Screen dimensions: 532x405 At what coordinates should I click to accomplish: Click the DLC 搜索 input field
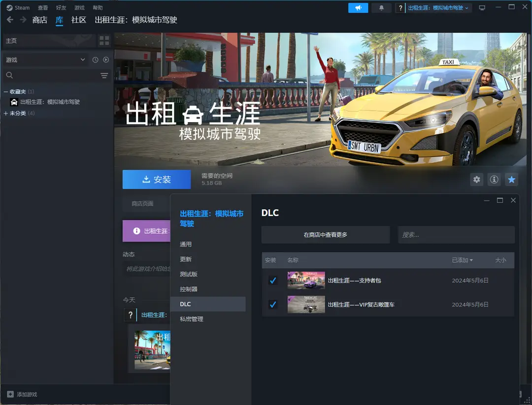tap(456, 235)
